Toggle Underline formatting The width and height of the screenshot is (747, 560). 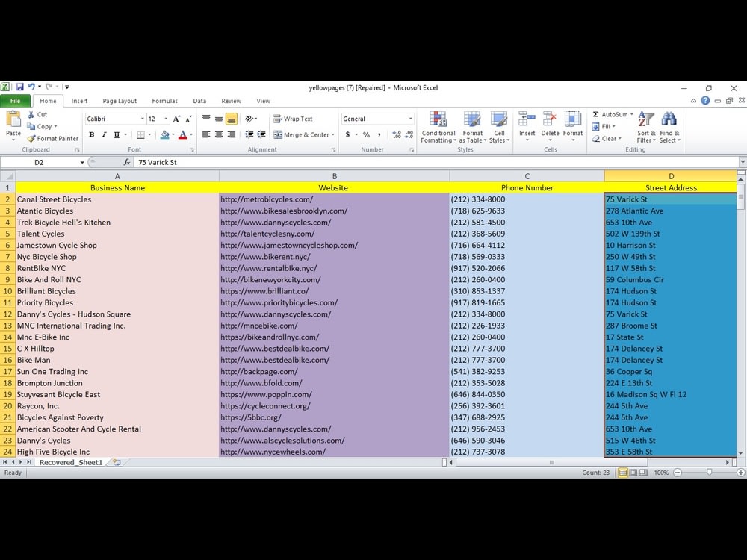(117, 134)
